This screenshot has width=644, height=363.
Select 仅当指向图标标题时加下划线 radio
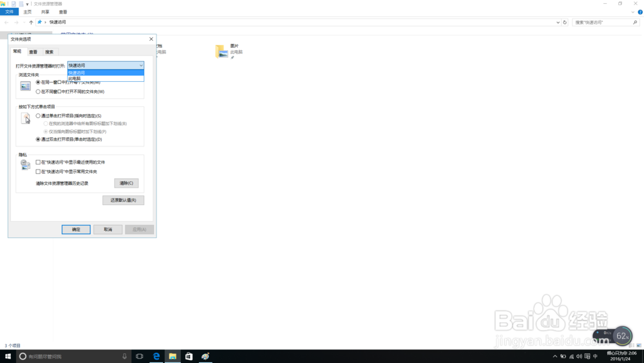point(46,132)
